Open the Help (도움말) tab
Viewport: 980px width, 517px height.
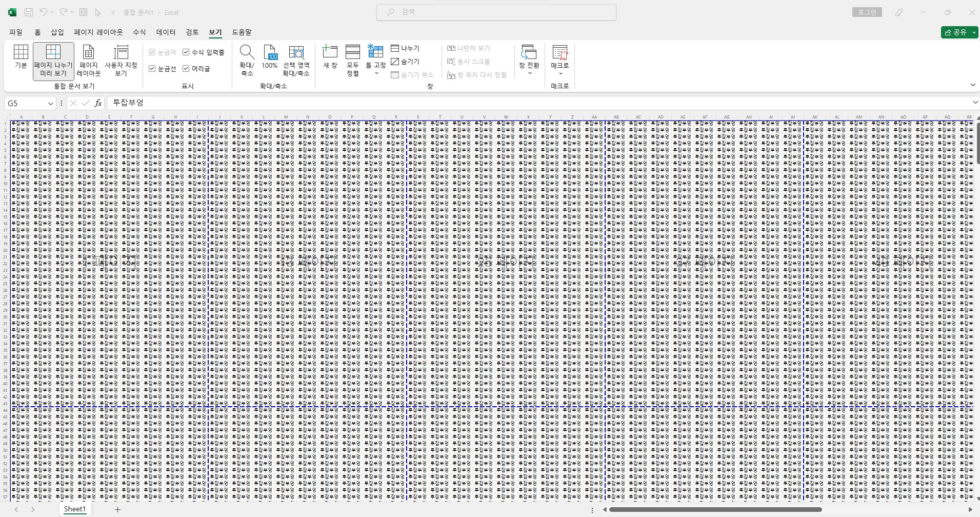(242, 32)
